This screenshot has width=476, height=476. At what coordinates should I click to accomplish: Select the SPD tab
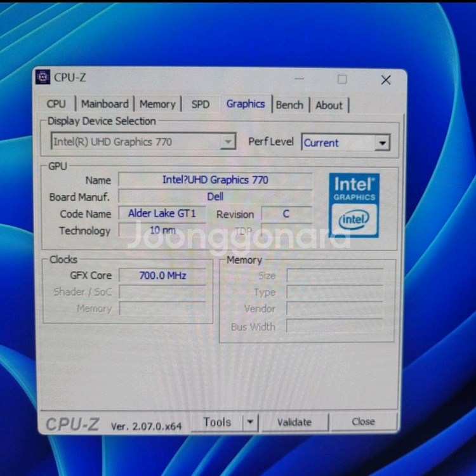[200, 104]
